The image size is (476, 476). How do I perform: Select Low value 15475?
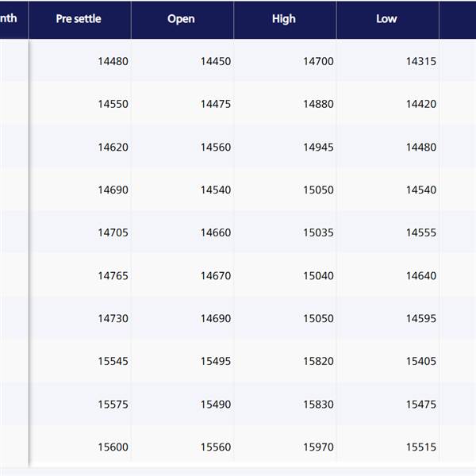(x=421, y=405)
